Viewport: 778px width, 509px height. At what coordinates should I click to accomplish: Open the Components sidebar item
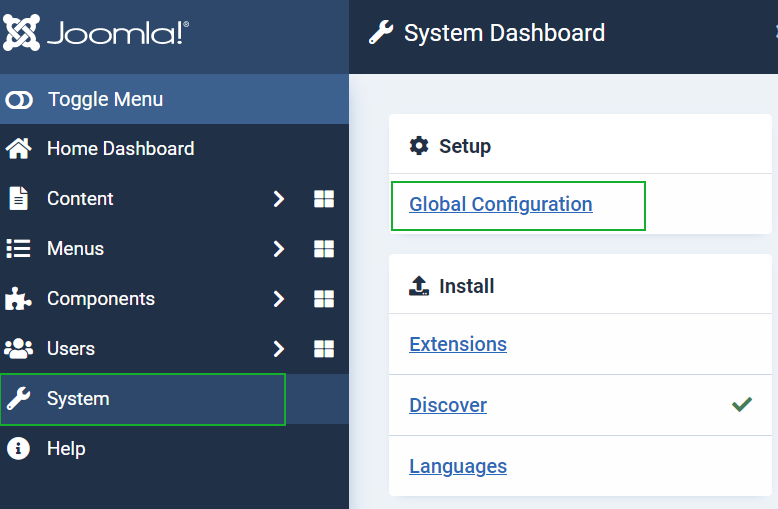pos(101,299)
